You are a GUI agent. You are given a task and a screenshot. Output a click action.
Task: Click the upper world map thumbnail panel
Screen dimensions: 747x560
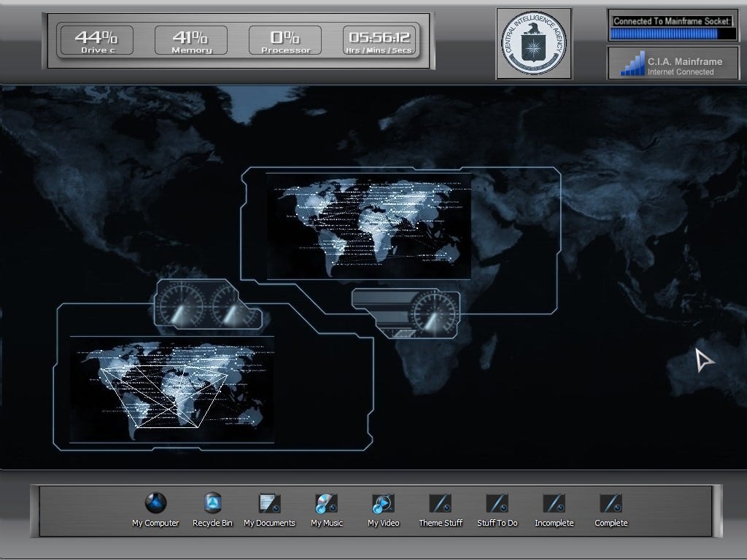[x=368, y=226]
